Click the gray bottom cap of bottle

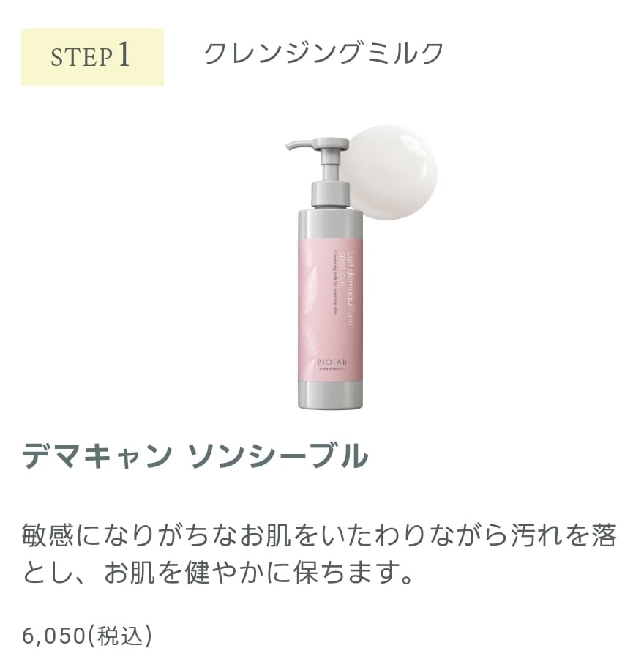point(331,395)
